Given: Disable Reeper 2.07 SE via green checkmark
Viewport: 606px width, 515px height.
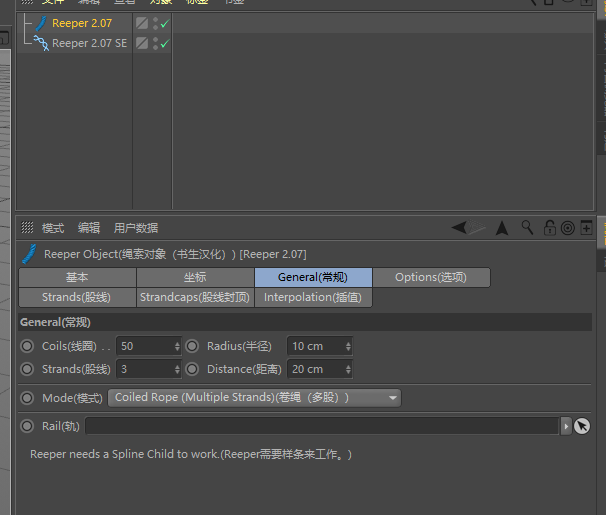Looking at the screenshot, I should [165, 43].
